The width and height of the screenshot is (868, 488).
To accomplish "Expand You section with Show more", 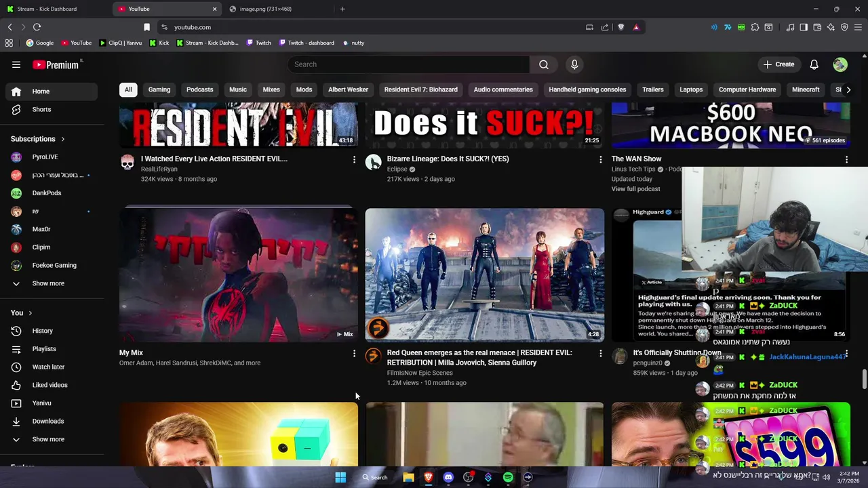I will click(52, 439).
